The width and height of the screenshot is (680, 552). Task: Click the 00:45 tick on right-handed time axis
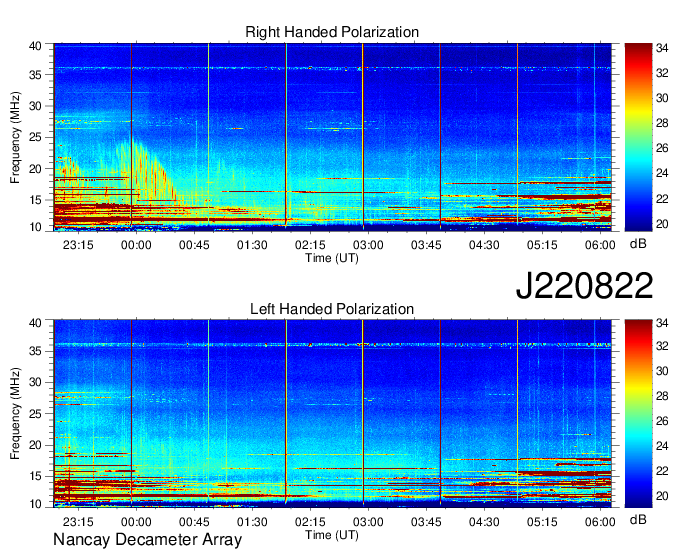194,245
